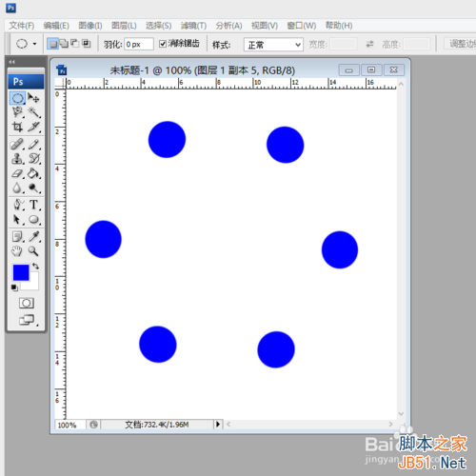Screen dimensions: 476x476
Task: Click the 羽化 feather input field
Action: 139,44
